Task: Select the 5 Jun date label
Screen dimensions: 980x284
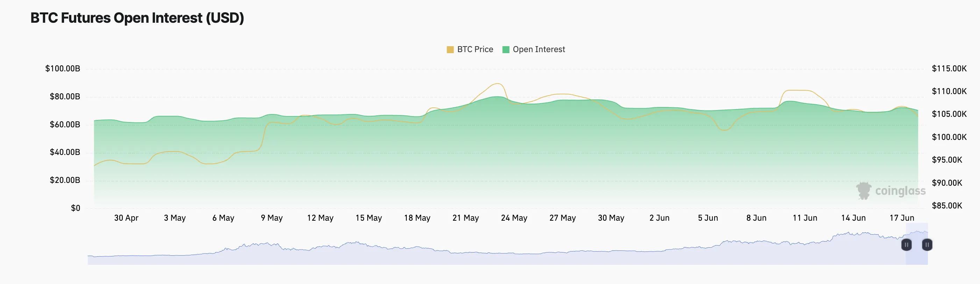Action: 708,218
